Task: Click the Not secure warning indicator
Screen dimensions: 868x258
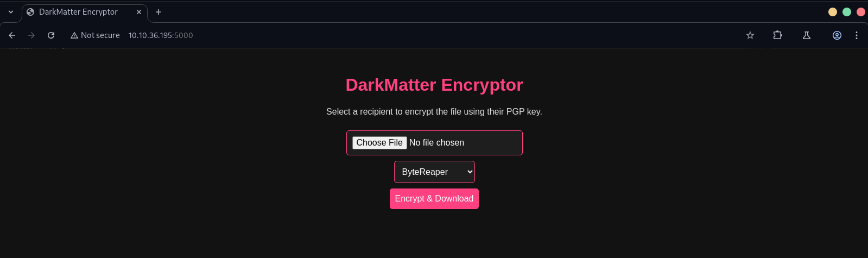Action: click(x=95, y=35)
